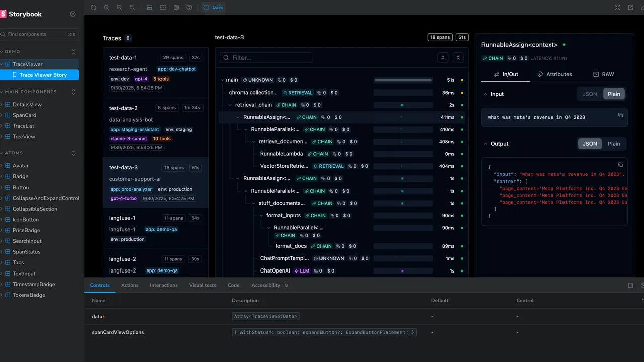Viewport: 644px width, 362px height.
Task: Click the retrieval_chain timeline marker
Action: [402, 105]
